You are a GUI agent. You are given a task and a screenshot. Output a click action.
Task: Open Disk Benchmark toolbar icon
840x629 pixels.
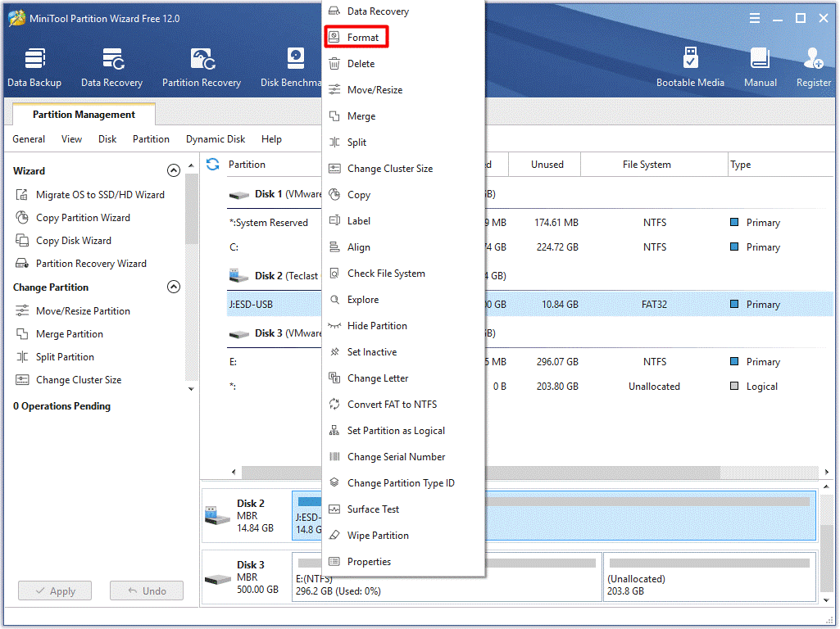coord(295,58)
